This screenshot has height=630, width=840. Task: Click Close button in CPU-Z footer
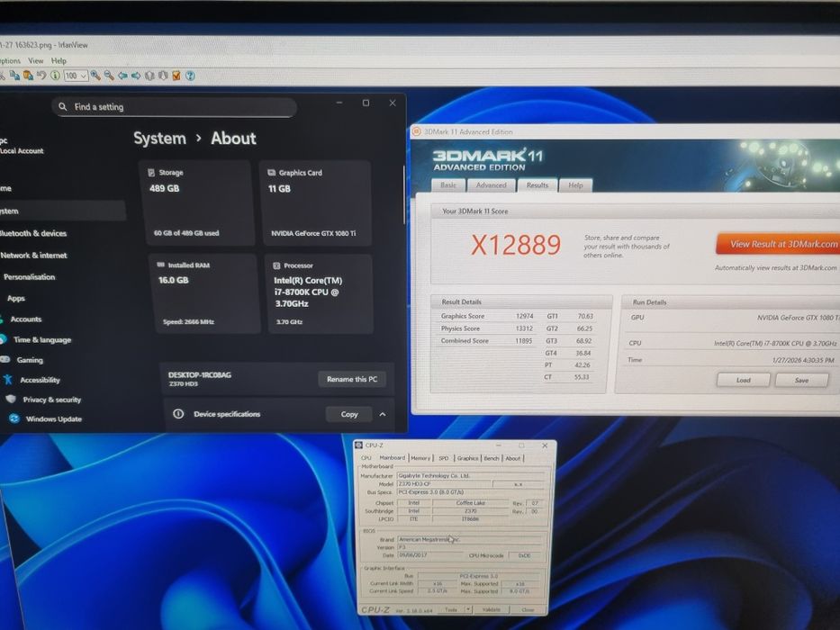(x=528, y=609)
